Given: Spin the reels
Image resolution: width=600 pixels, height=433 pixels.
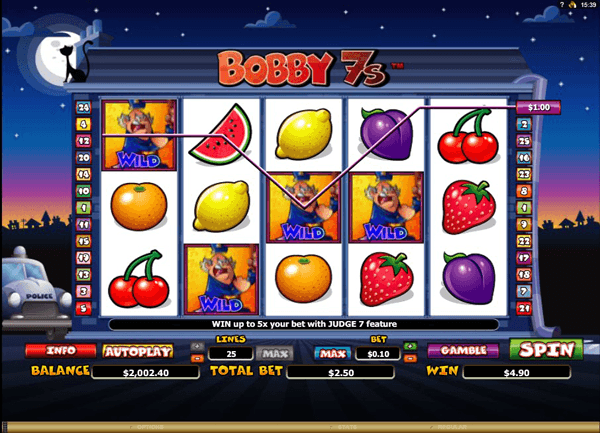Looking at the screenshot, I should point(546,349).
